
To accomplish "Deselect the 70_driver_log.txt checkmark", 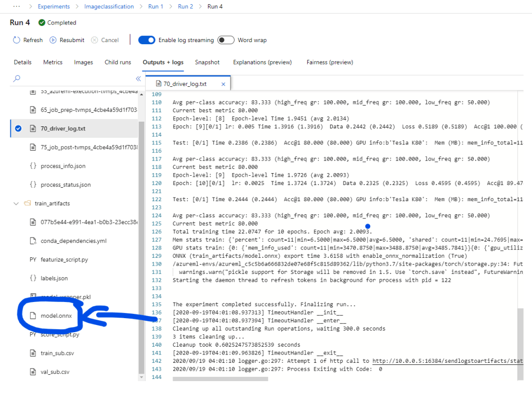I will [x=18, y=128].
